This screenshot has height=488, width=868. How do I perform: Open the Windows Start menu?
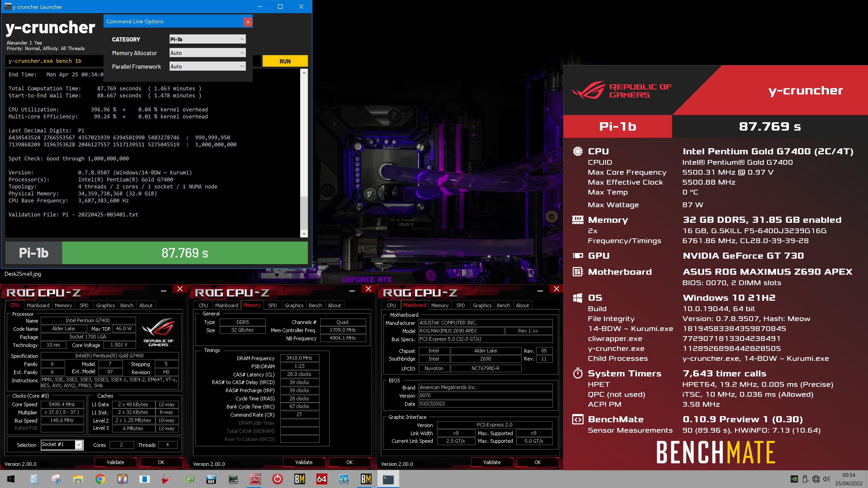click(x=11, y=479)
